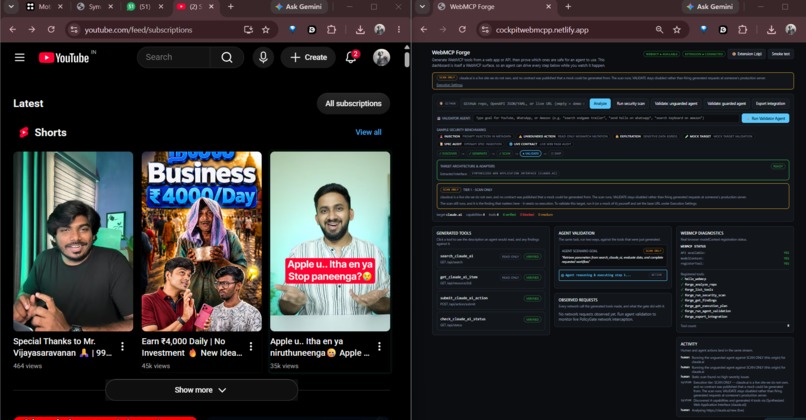Open options for Earn ₹4,000 Daily short
Viewport: 806px width, 420px height.
click(251, 346)
